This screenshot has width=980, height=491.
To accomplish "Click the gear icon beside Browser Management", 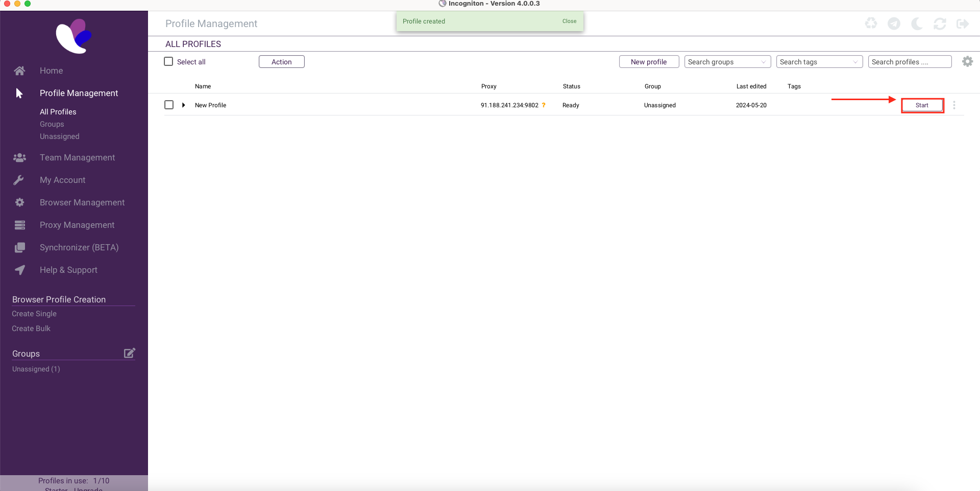I will click(x=19, y=202).
